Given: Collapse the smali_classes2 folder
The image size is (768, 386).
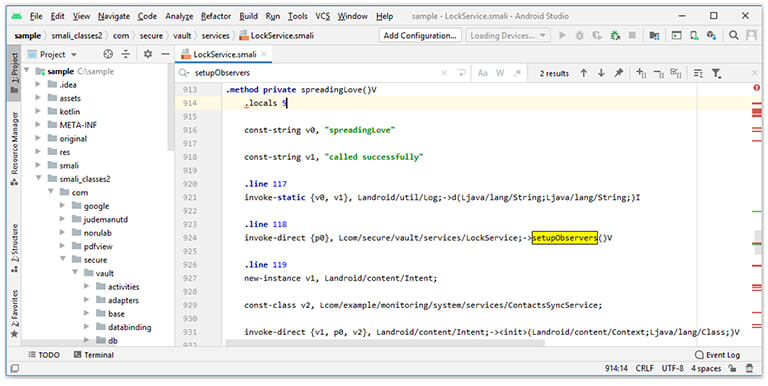Looking at the screenshot, I should point(38,178).
